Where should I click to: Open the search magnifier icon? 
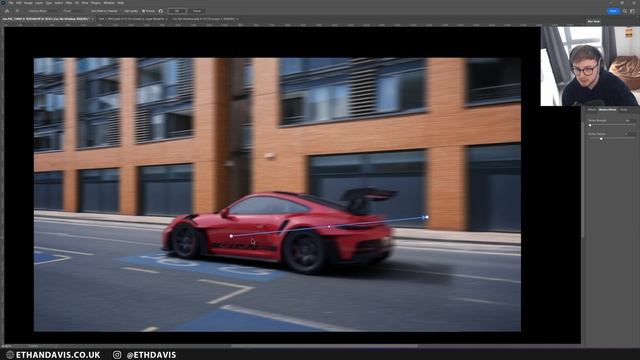[x=625, y=11]
